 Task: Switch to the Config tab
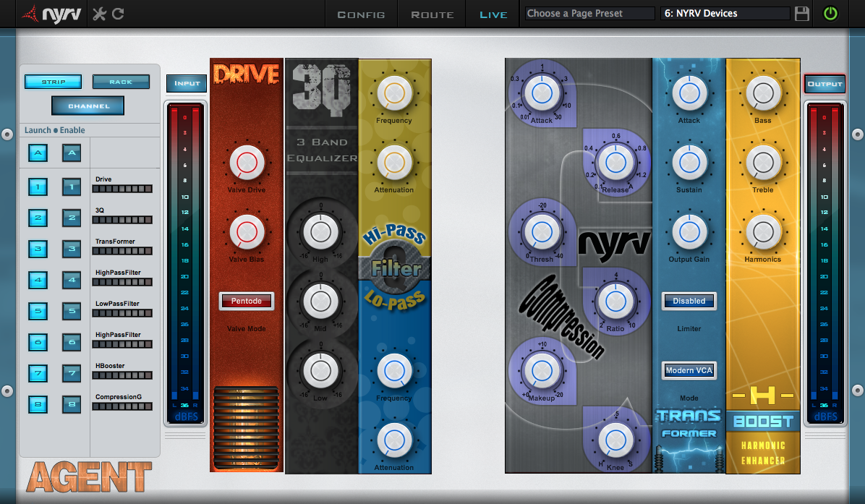click(x=362, y=15)
